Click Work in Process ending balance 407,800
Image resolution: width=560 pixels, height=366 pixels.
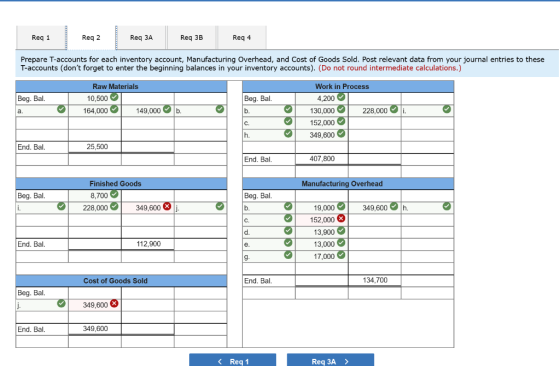tap(322, 159)
